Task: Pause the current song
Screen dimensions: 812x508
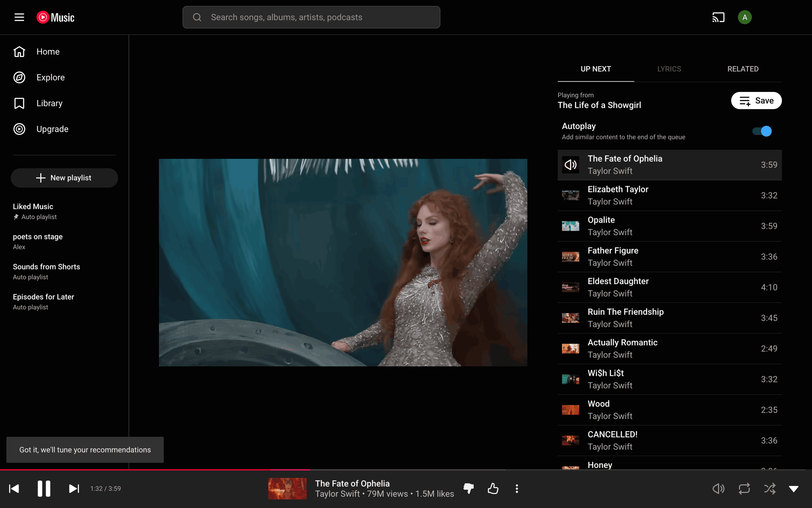Action: [x=44, y=489]
